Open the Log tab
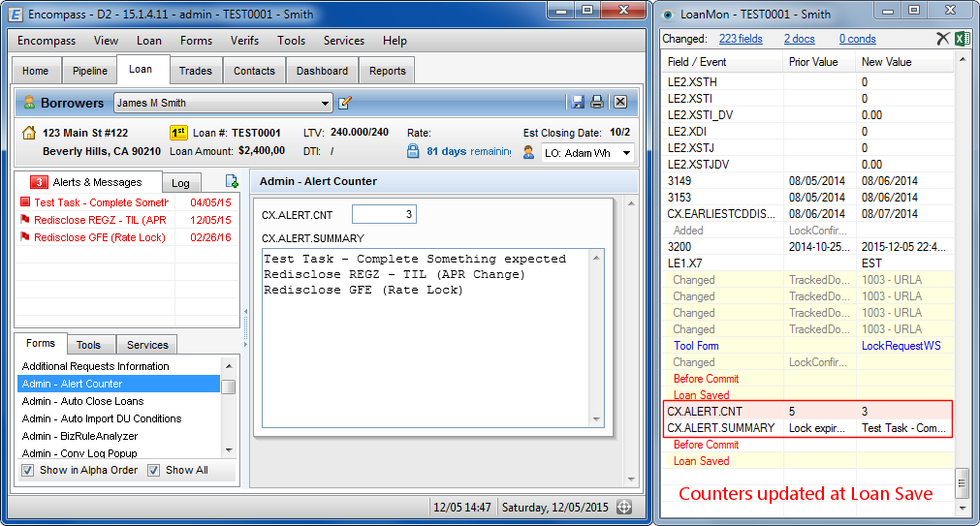980x526 pixels. (180, 183)
